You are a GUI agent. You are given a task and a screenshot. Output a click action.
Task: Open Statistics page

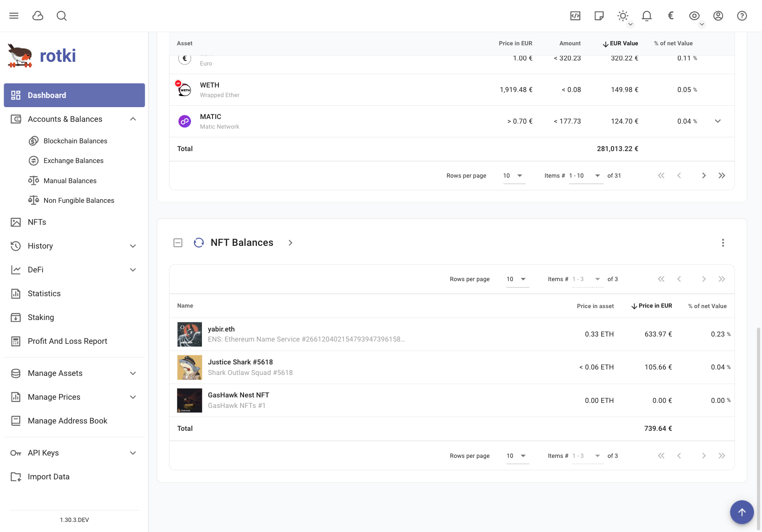(x=74, y=293)
